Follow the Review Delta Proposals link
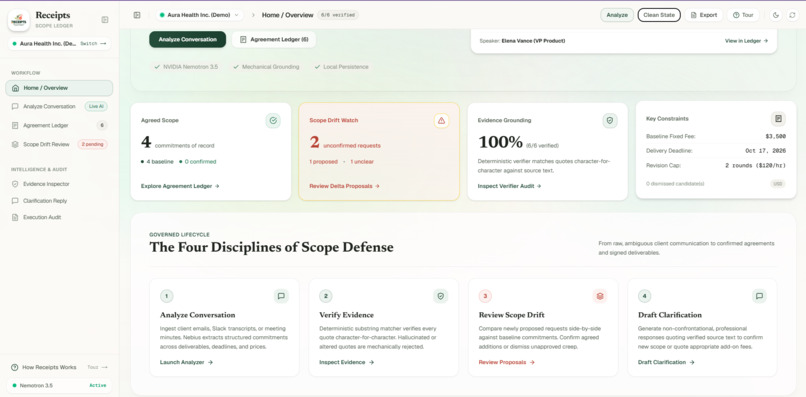The width and height of the screenshot is (806, 397). (x=344, y=186)
